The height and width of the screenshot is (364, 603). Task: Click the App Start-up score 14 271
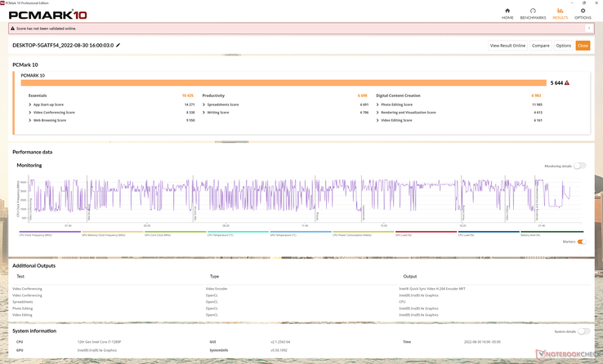[x=190, y=104]
